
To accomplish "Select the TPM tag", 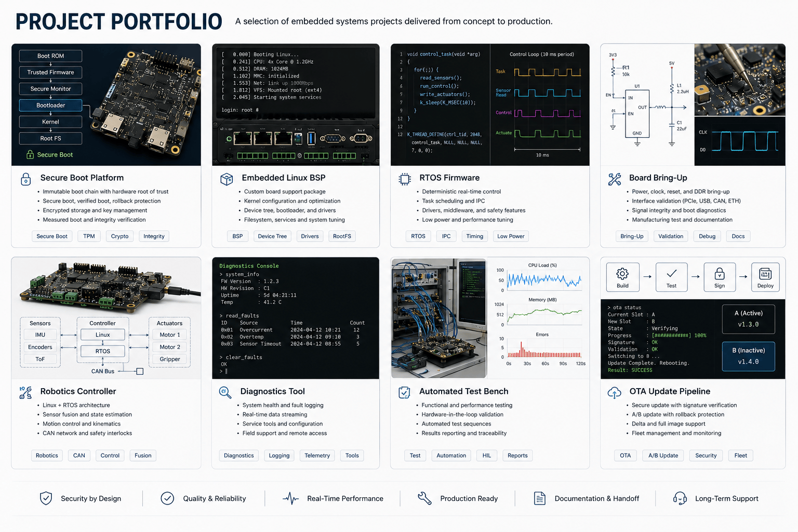I will 89,236.
